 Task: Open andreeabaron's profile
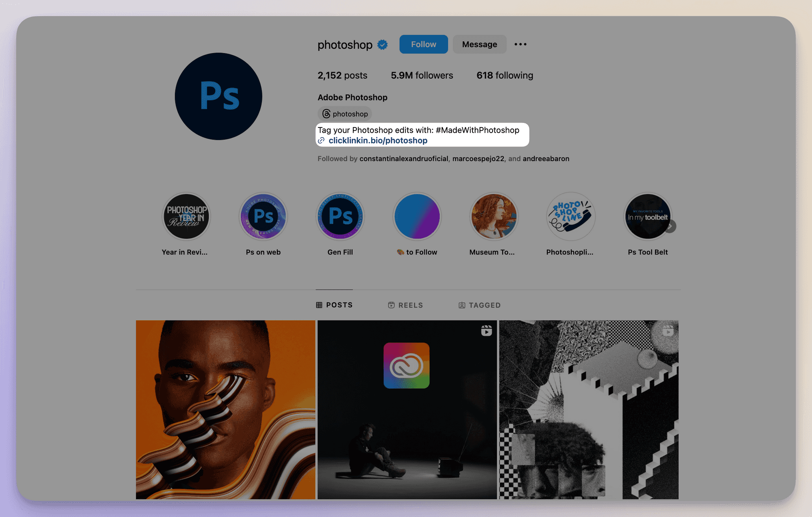546,159
